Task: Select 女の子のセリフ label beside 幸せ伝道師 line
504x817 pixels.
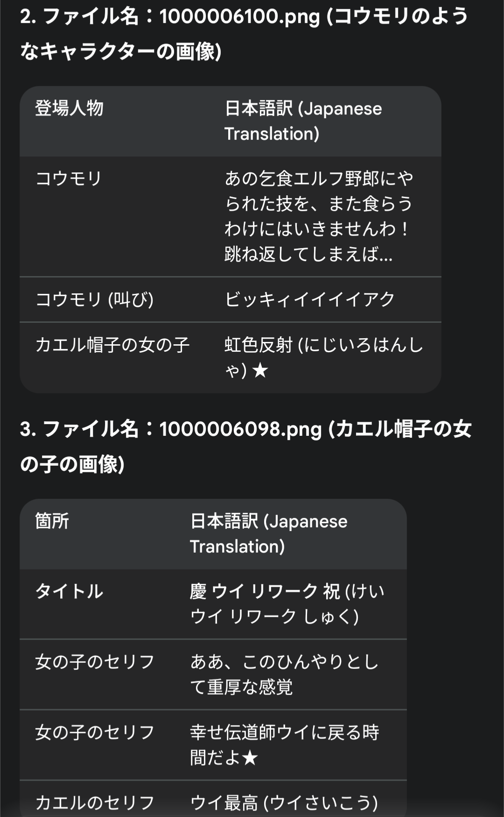Action: [95, 732]
